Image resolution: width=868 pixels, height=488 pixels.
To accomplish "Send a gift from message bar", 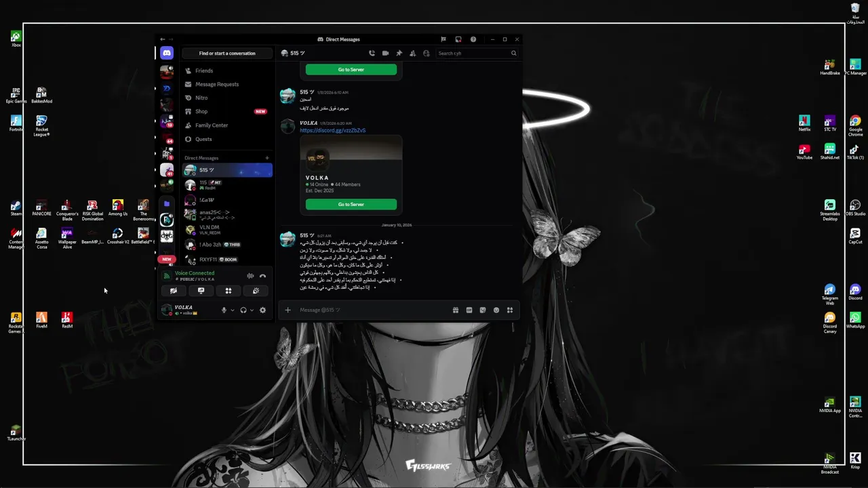I will tap(456, 310).
